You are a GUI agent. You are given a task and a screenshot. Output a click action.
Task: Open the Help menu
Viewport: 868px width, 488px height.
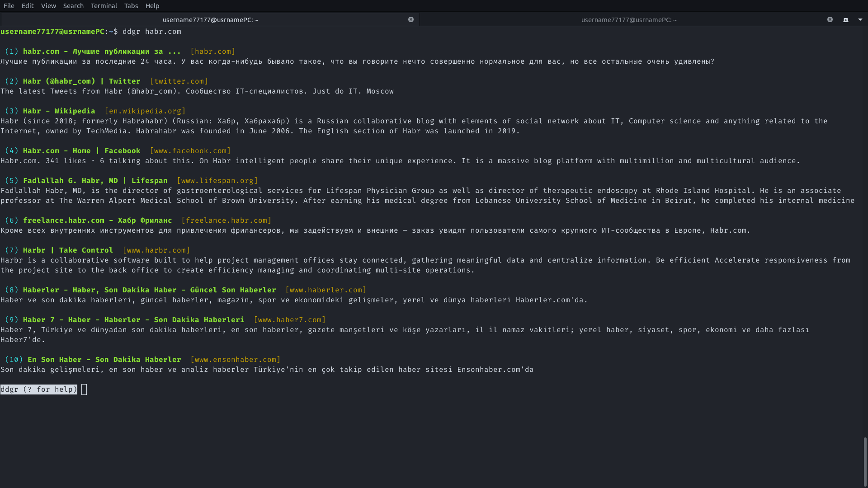pyautogui.click(x=152, y=6)
